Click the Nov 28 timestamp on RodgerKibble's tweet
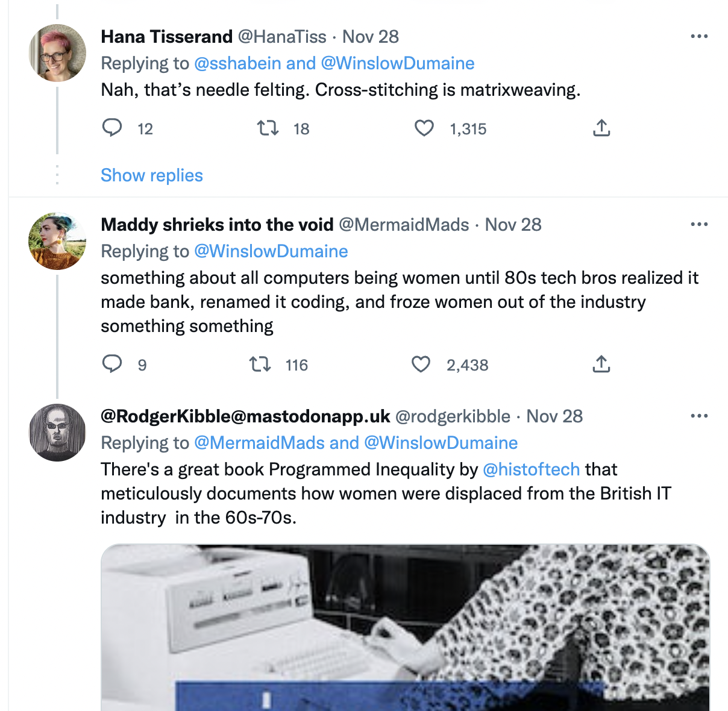 554,416
